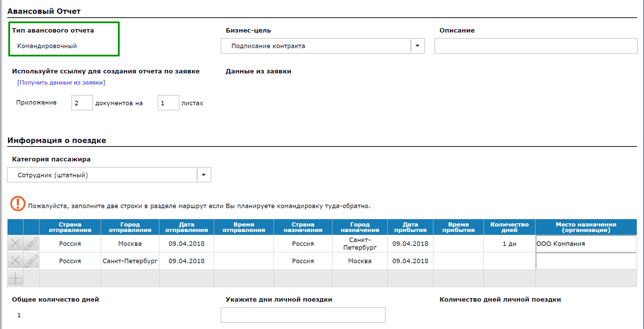The height and width of the screenshot is (329, 644).
Task: Click the Сотрудник (штатный) selection box
Action: 102,175
